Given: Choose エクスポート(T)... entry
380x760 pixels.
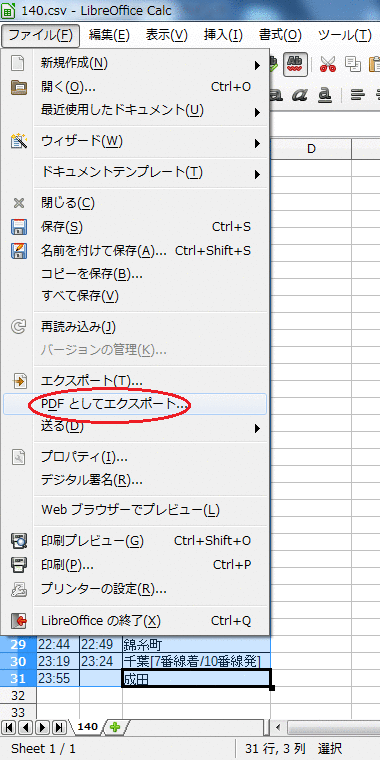Looking at the screenshot, I should [x=135, y=381].
